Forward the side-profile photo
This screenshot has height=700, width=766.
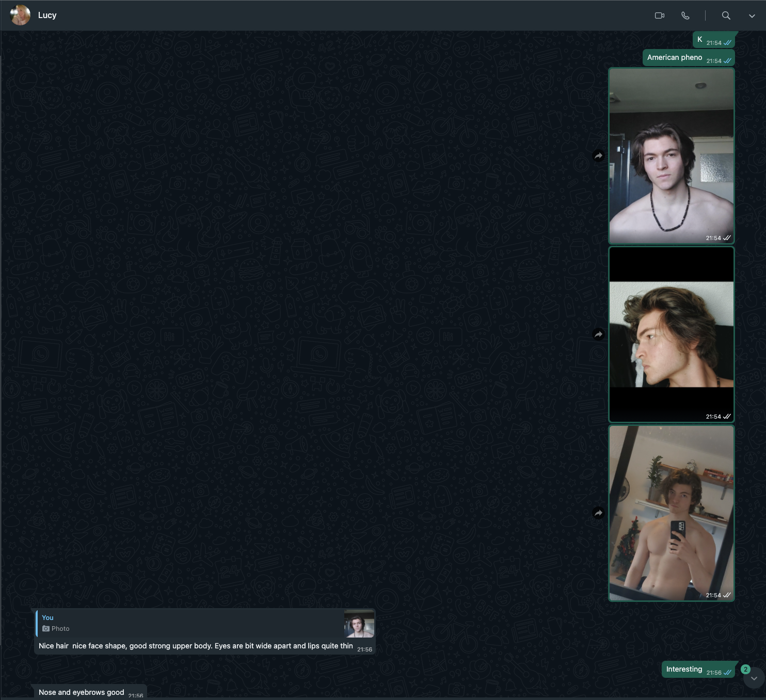click(598, 335)
